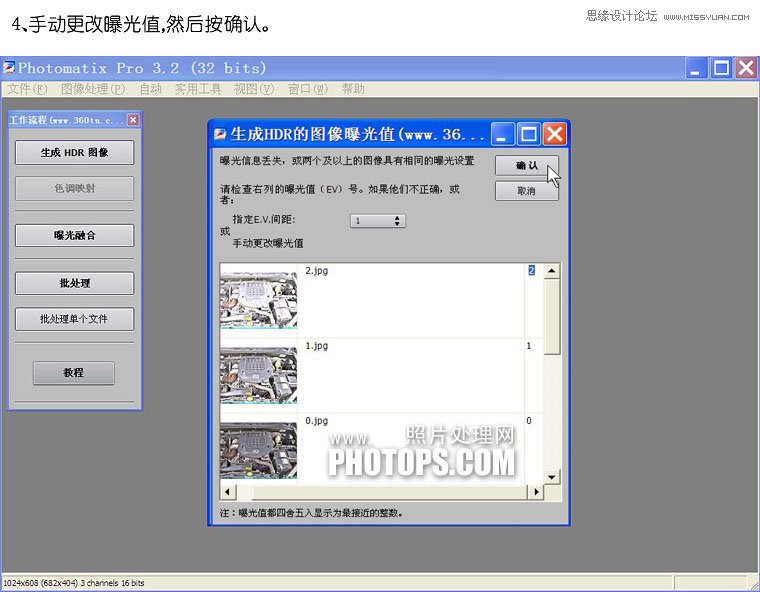The height and width of the screenshot is (592, 760).
Task: Click the 生成 HDR 图像 button
Action: [74, 153]
